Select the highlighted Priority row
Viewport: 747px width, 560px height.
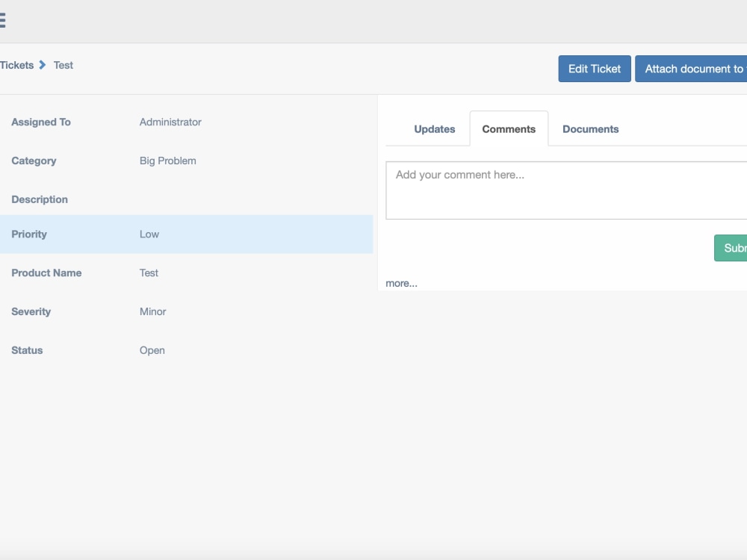tap(187, 234)
